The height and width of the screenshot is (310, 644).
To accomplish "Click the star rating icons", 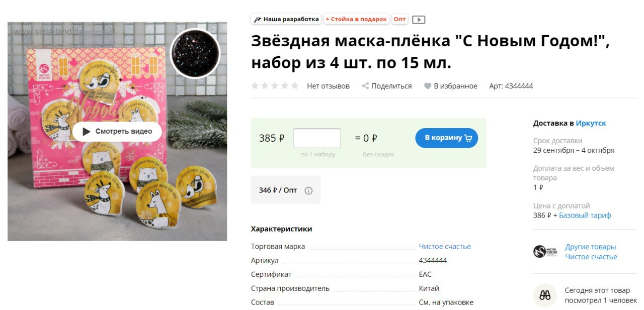I will 275,86.
